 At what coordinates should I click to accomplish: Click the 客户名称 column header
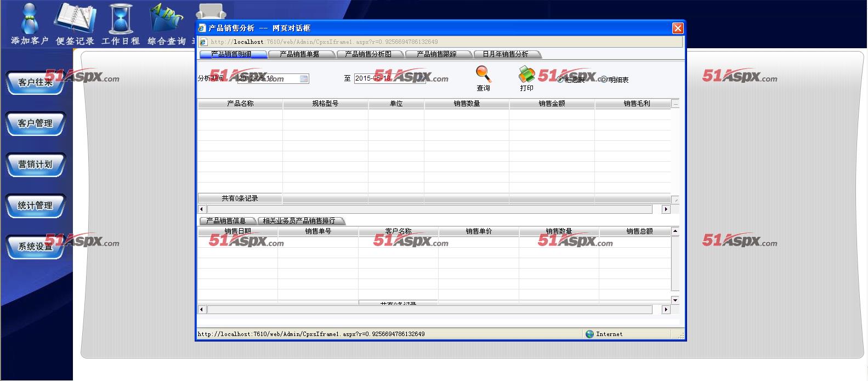(398, 231)
